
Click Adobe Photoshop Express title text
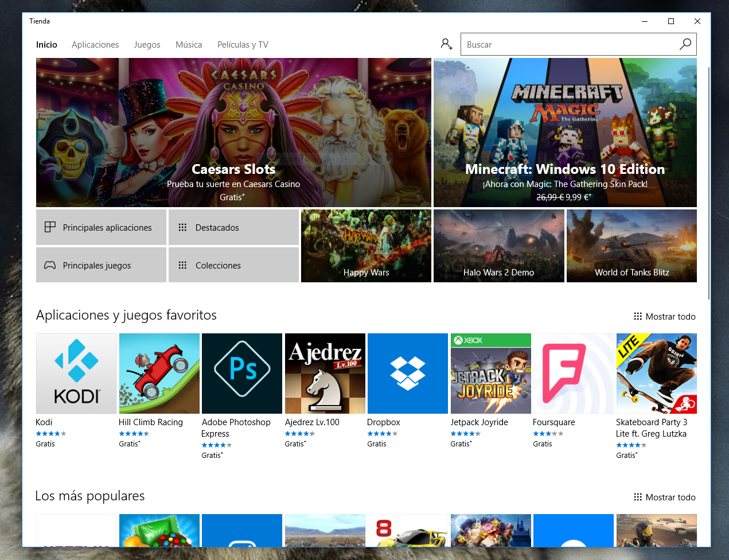[236, 428]
